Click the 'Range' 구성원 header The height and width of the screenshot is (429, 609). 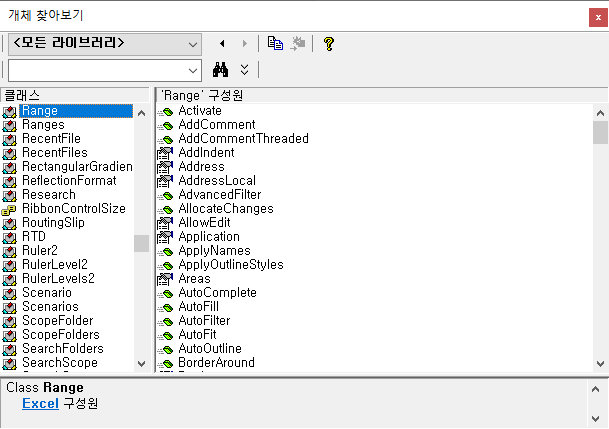click(382, 95)
